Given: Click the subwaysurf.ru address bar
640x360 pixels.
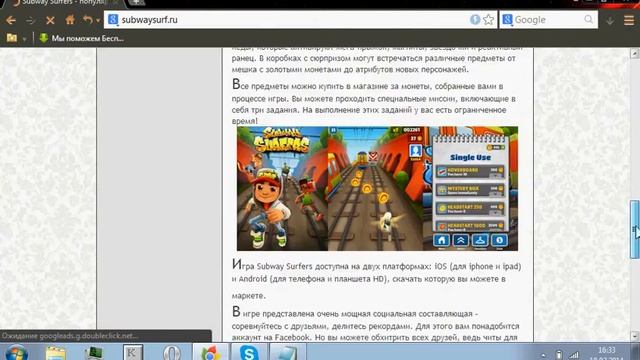Looking at the screenshot, I should tap(300, 20).
